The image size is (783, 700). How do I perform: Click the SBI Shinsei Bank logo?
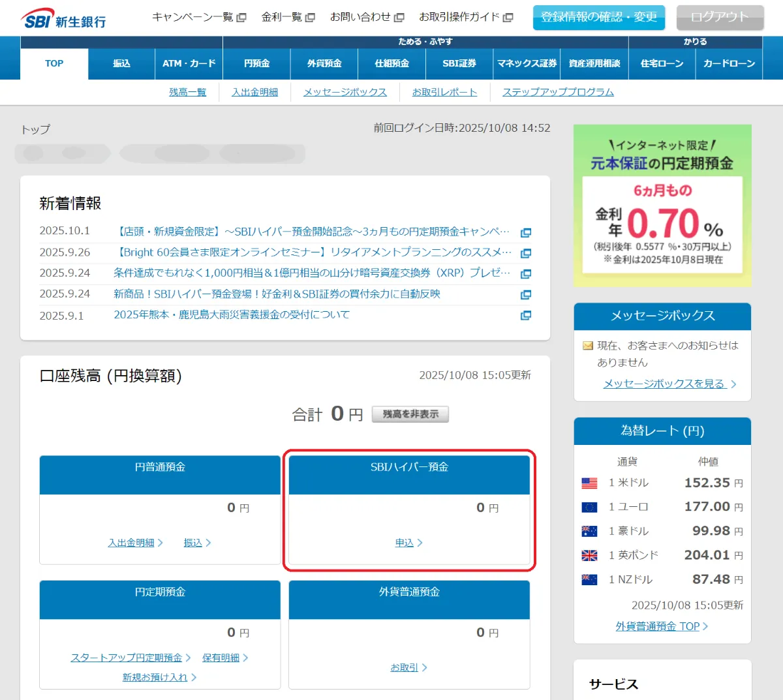point(63,19)
